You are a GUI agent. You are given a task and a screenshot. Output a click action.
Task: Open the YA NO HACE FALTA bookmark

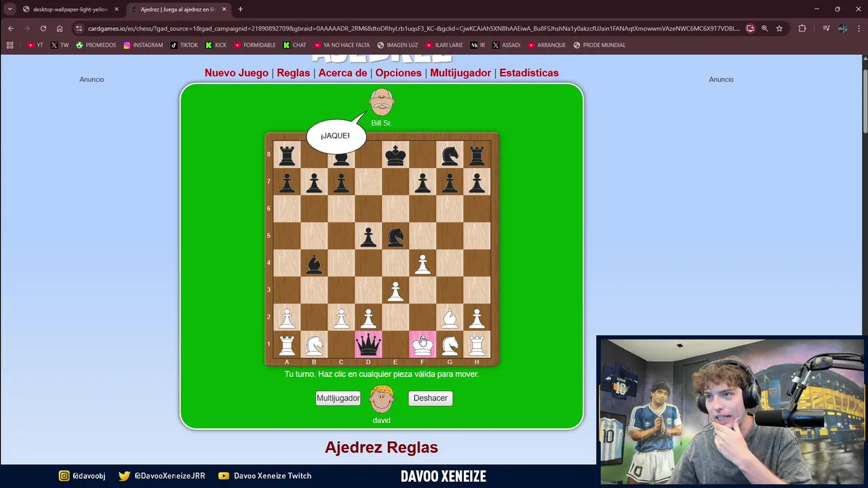(341, 45)
